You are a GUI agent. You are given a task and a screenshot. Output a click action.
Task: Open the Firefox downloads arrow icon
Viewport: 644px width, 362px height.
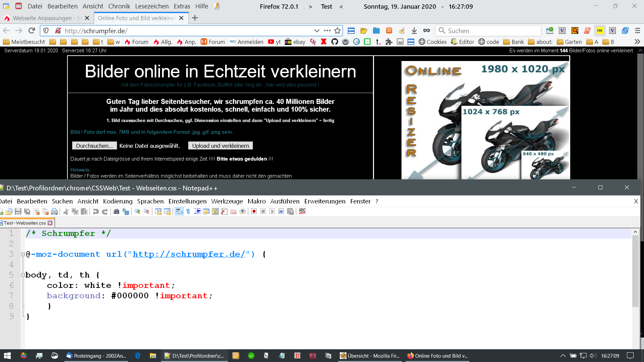[x=414, y=31]
